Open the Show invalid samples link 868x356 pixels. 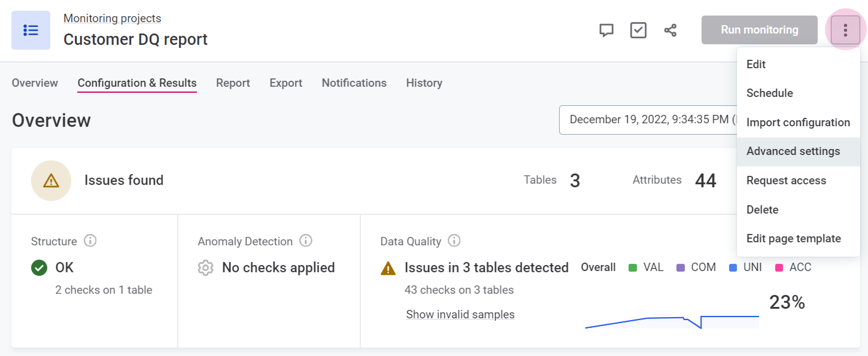pyautogui.click(x=460, y=314)
